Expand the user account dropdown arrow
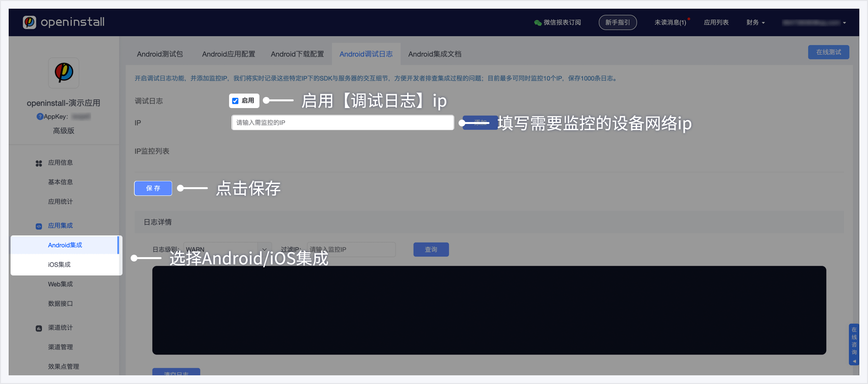 click(x=844, y=23)
